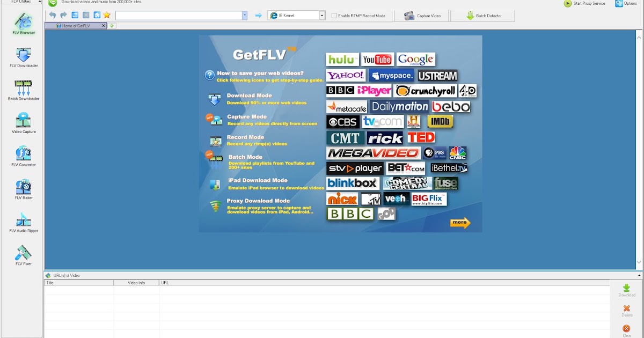
Task: Click the Batch Detector toolbar button
Action: coord(484,16)
